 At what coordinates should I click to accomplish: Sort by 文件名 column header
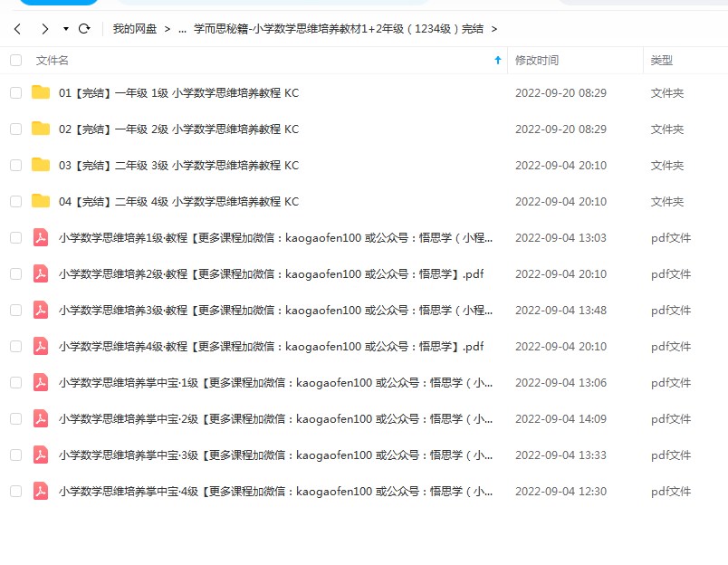point(52,61)
